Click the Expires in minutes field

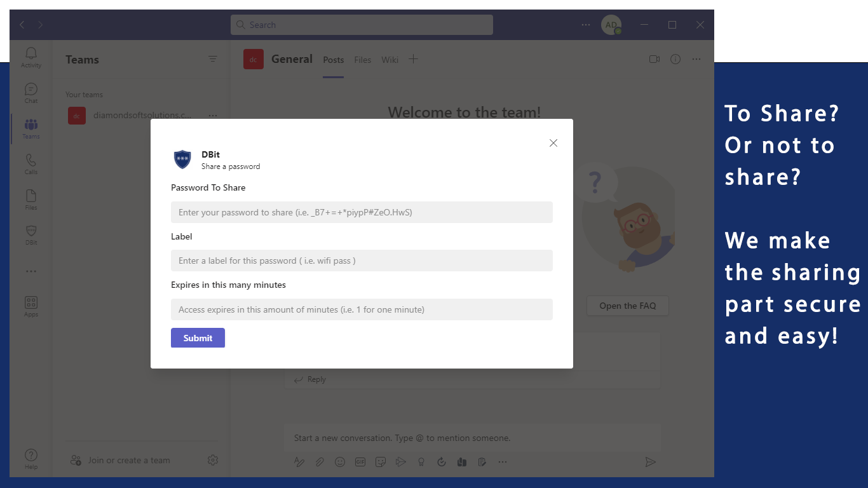pos(362,309)
